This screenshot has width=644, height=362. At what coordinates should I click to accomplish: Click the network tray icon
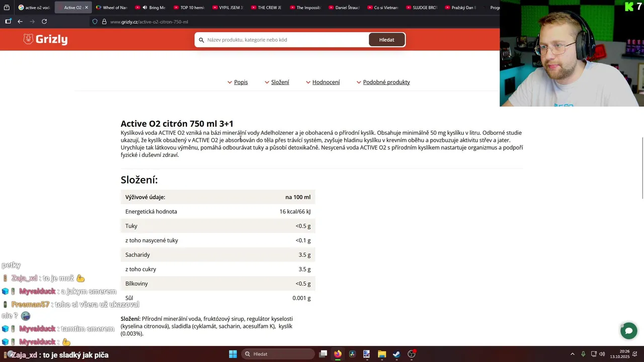594,354
